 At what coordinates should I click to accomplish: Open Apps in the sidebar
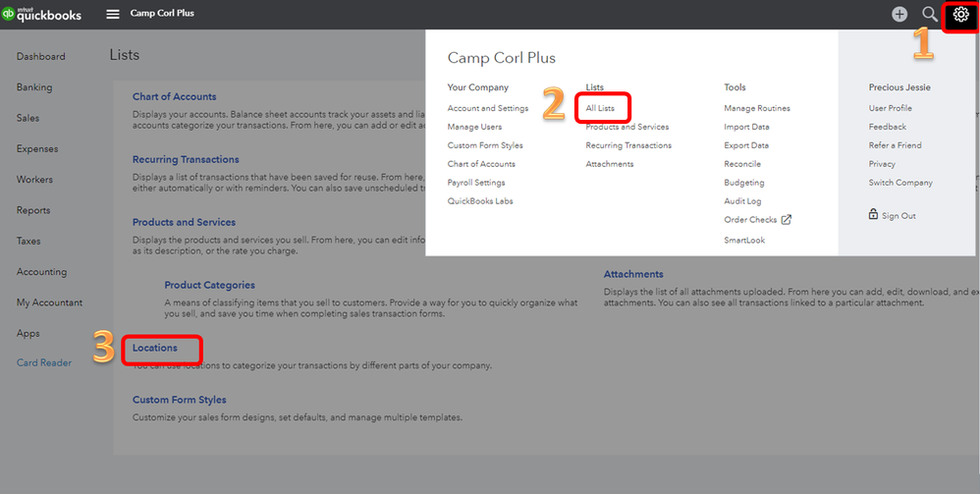[28, 333]
